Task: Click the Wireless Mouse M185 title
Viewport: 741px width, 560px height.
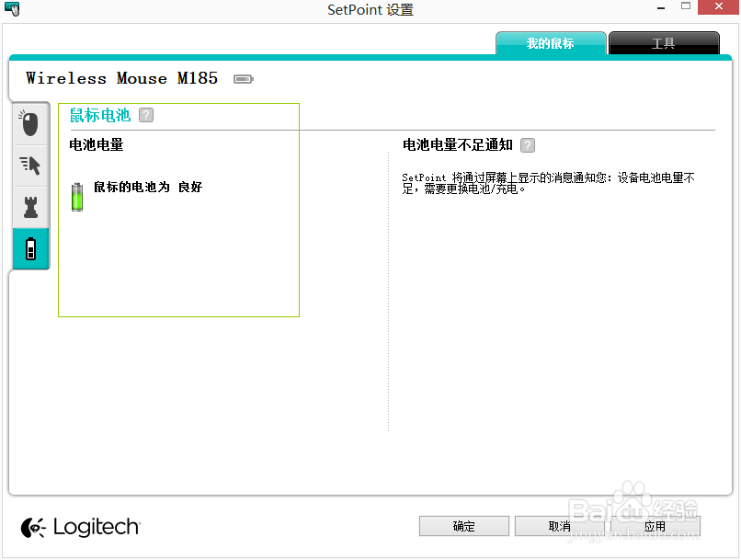Action: (122, 78)
